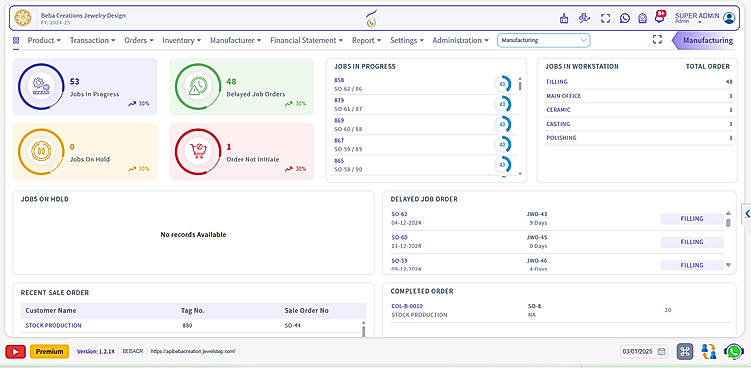The width and height of the screenshot is (751, 368).
Task: Open the Product menu
Action: pyautogui.click(x=44, y=40)
